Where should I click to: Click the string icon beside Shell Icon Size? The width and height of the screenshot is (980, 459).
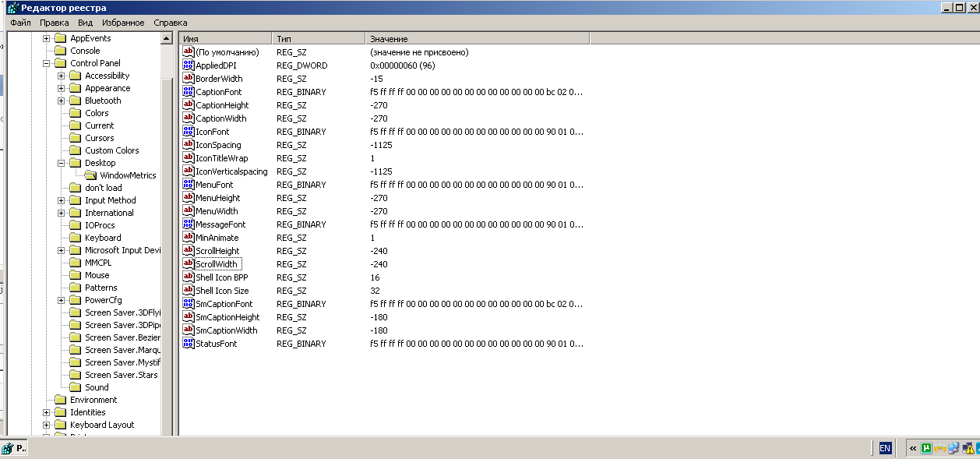188,291
